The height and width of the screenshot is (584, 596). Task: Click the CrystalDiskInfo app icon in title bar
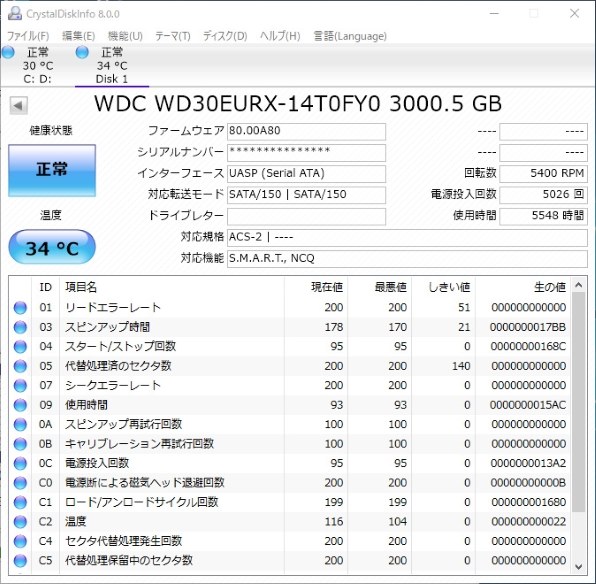pyautogui.click(x=15, y=13)
